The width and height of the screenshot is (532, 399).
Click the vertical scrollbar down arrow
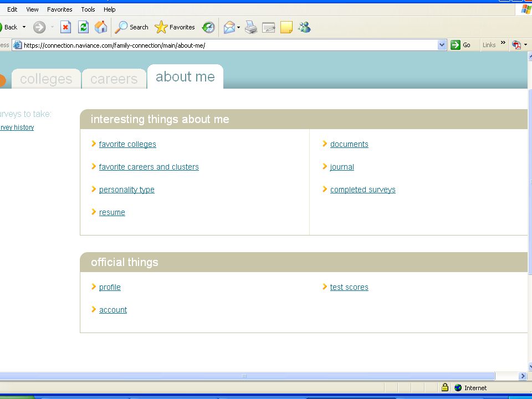(x=530, y=366)
